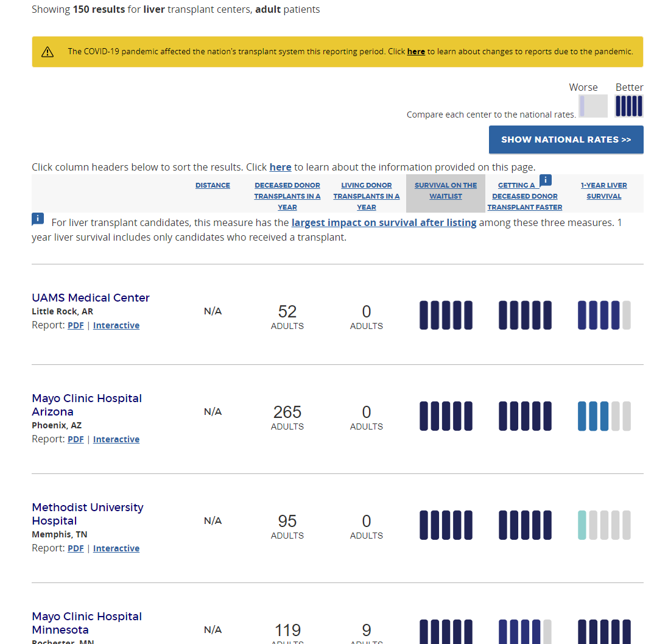The image size is (654, 644).
Task: Sort by 1-Year Liver Survival
Action: click(604, 191)
